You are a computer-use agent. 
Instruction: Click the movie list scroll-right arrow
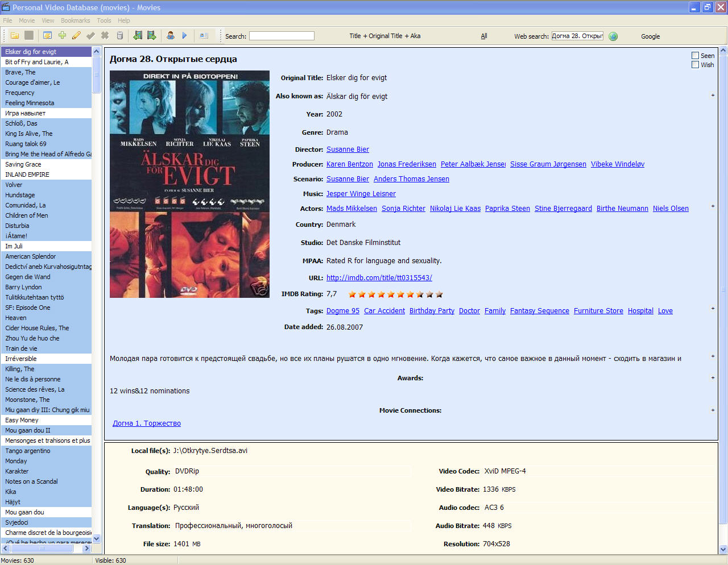click(x=87, y=549)
